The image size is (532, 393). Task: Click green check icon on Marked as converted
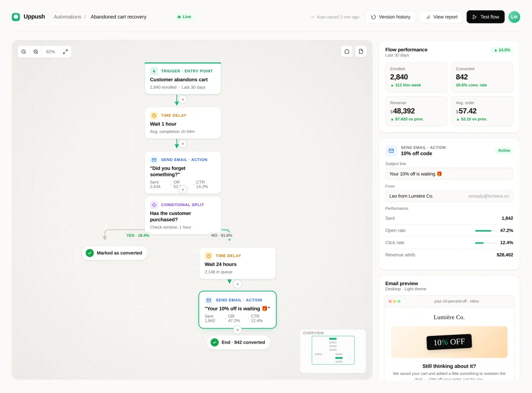pos(89,253)
